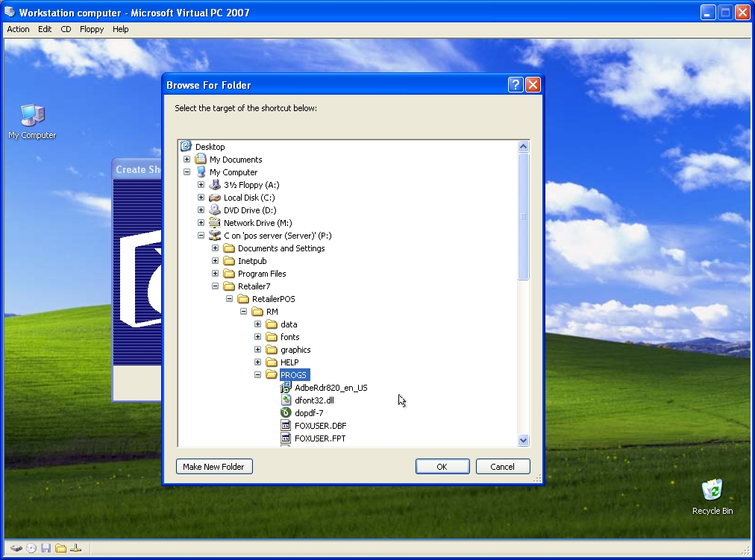Expand the Program Files folder node

tap(215, 273)
